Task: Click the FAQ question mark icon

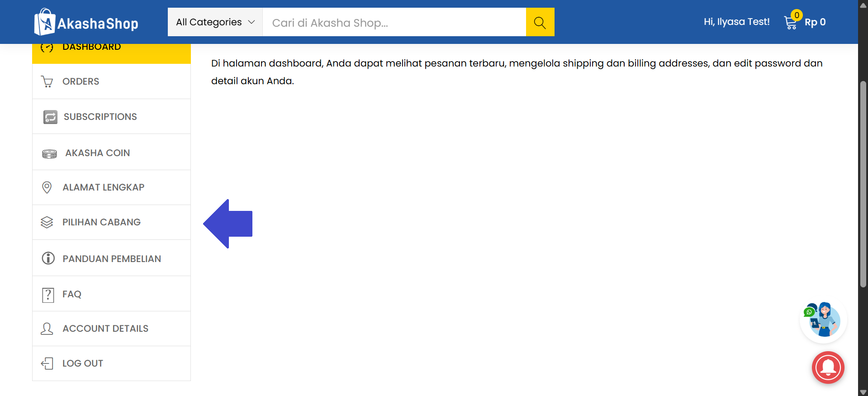Action: (48, 295)
